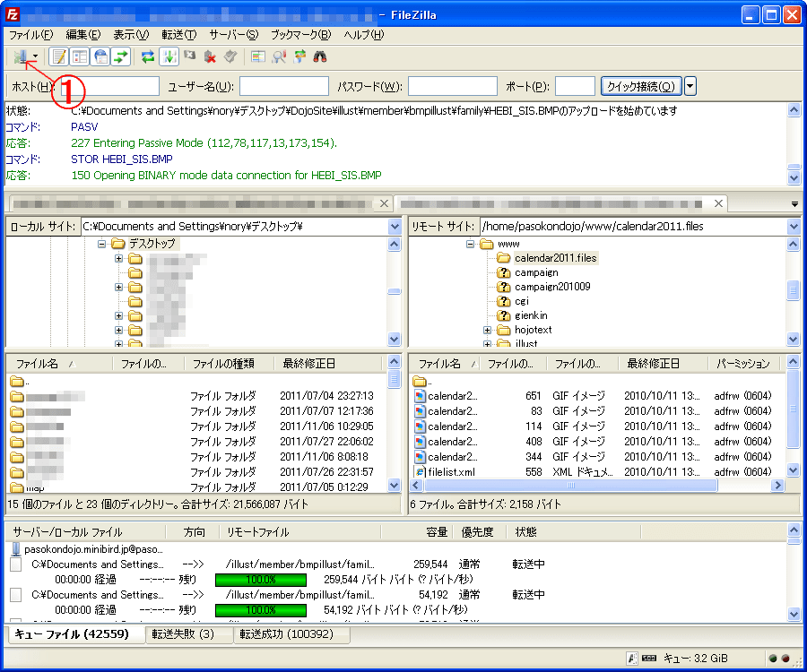Switch to the 転送失敗 (3) tab

tap(182, 634)
